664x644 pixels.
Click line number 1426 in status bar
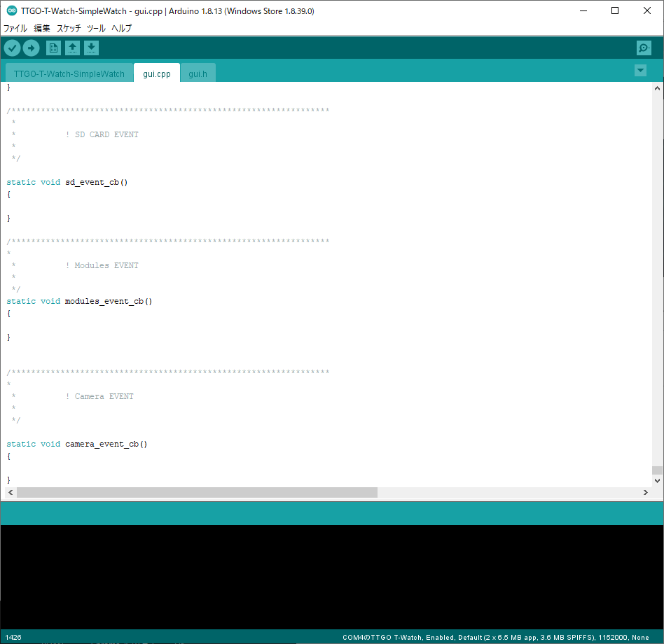(13, 637)
